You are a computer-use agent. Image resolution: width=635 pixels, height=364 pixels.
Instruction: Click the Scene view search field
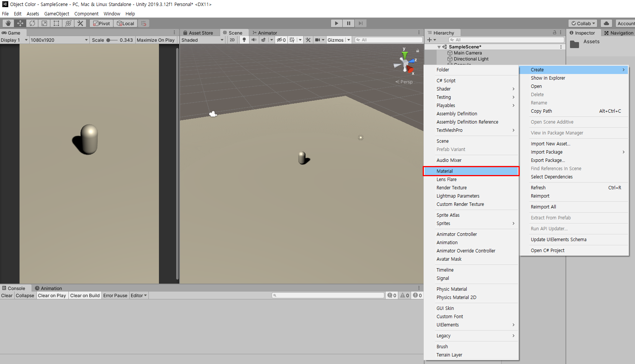pyautogui.click(x=389, y=40)
